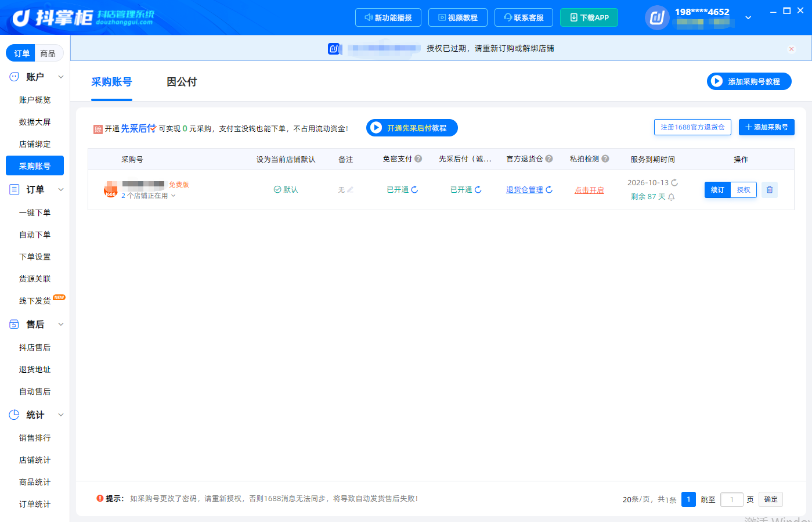Viewport: 812px width, 522px height.
Task: Select the 订单 toggle tab
Action: point(21,53)
